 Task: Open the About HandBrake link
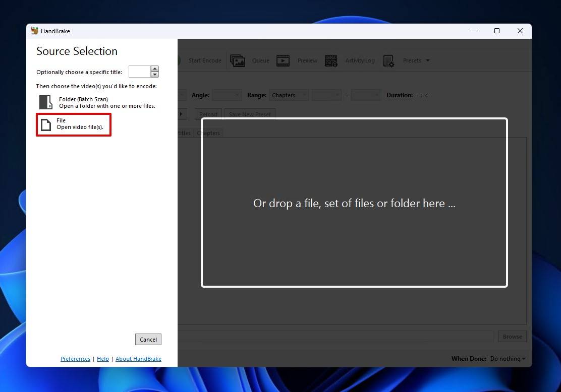(x=138, y=359)
